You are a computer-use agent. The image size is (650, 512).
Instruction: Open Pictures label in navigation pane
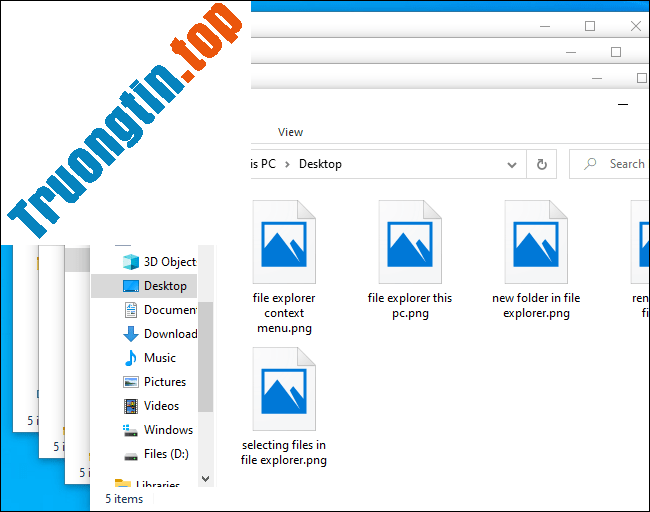[x=165, y=382]
